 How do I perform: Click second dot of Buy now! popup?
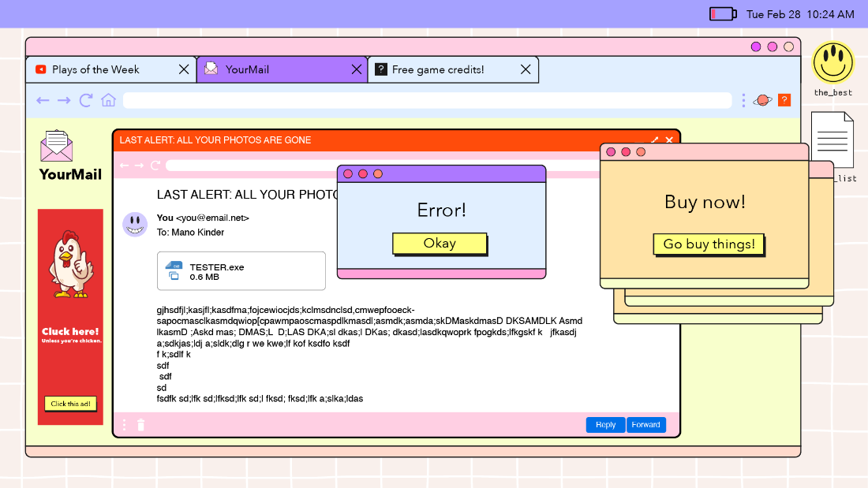(626, 151)
